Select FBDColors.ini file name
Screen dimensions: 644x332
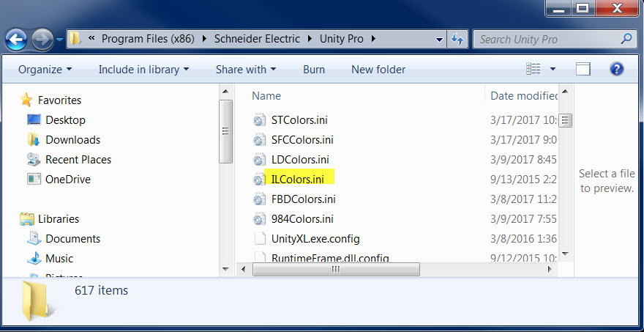point(304,199)
